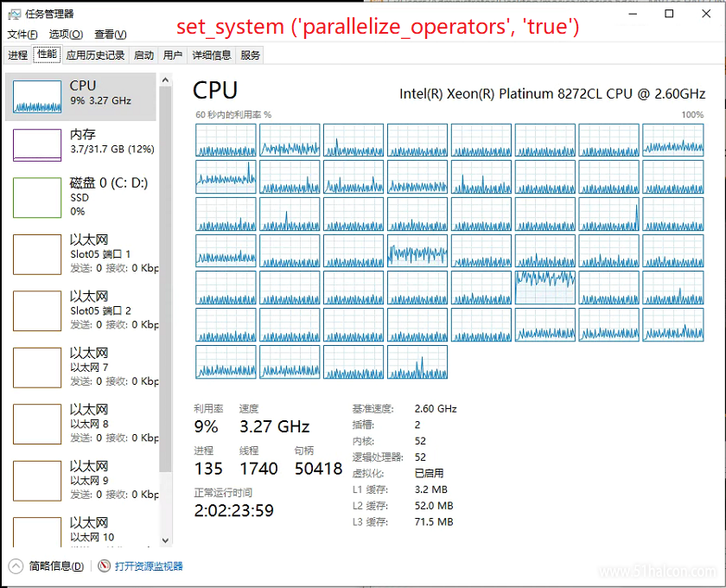The image size is (726, 588).
Task: Minimize the Task Manager window
Action: click(633, 14)
